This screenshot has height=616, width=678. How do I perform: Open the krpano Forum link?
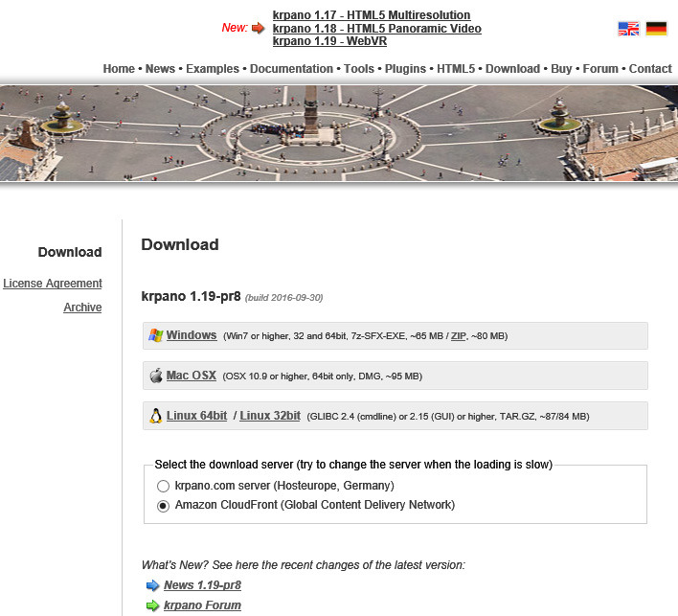pos(202,605)
